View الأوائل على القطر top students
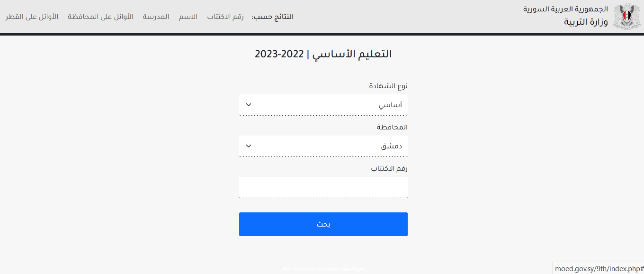 (32, 17)
